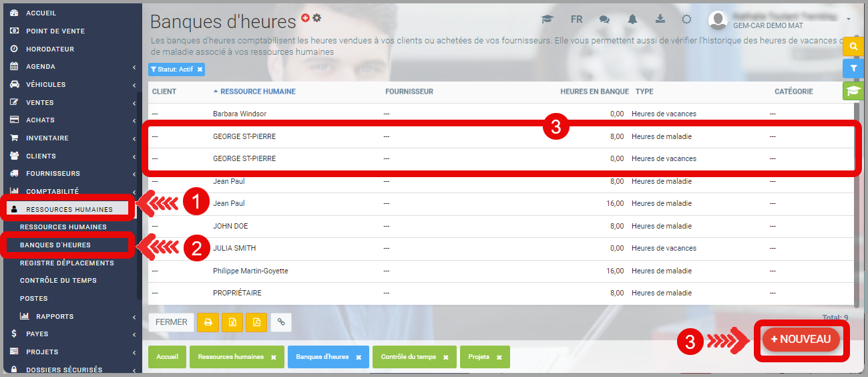The height and width of the screenshot is (377, 868).
Task: Open the notifications bell
Action: click(632, 19)
